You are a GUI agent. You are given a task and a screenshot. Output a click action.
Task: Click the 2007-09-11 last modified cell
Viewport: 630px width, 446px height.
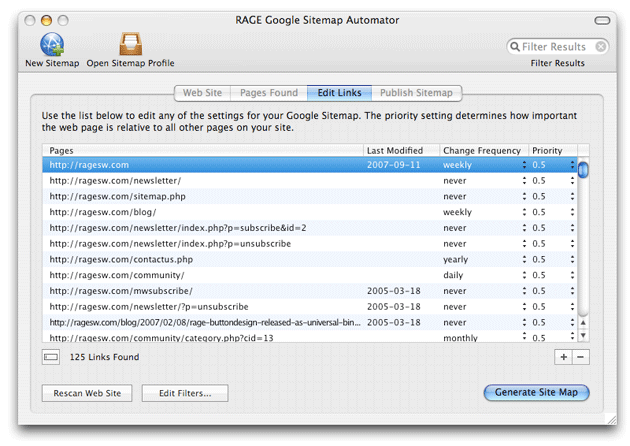(x=393, y=165)
